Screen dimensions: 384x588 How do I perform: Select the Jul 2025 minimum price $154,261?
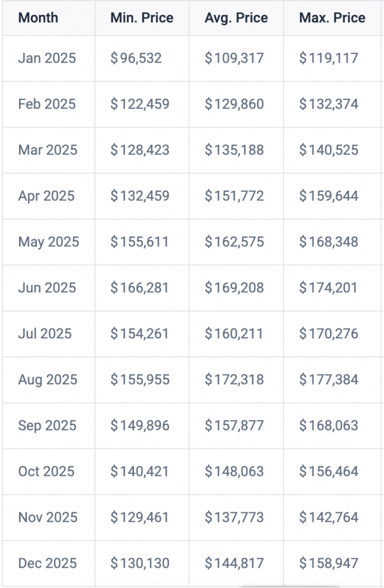(x=140, y=334)
